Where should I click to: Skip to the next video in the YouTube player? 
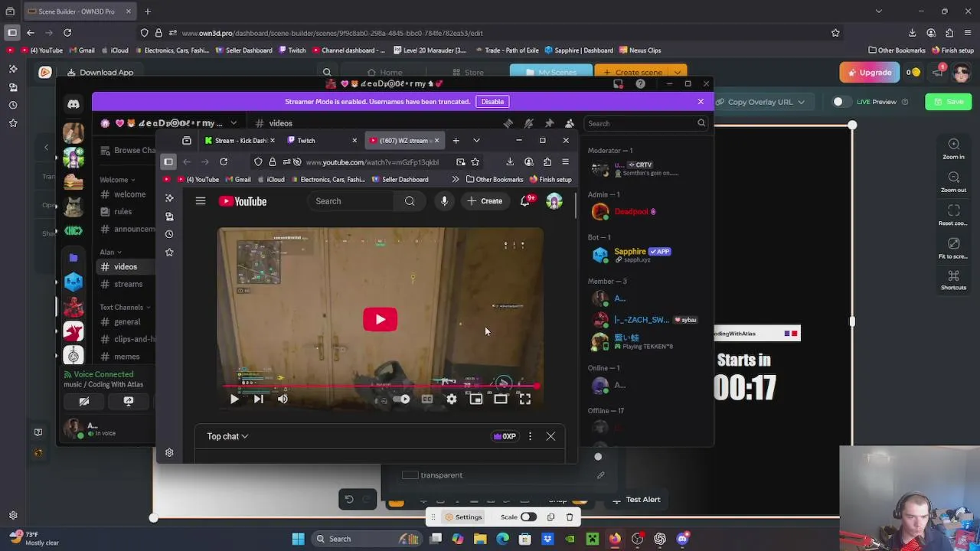[258, 399]
